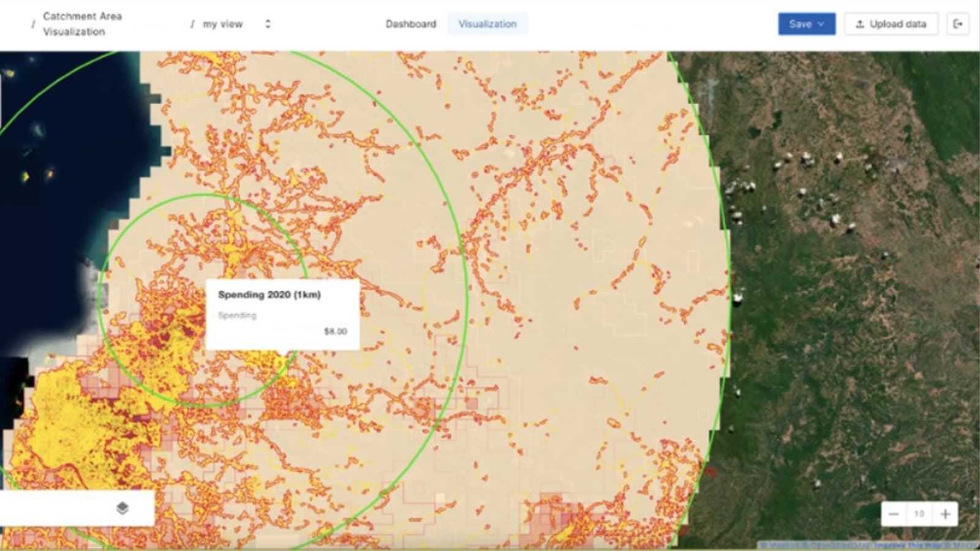Switch to the Dashboard tab

point(411,24)
